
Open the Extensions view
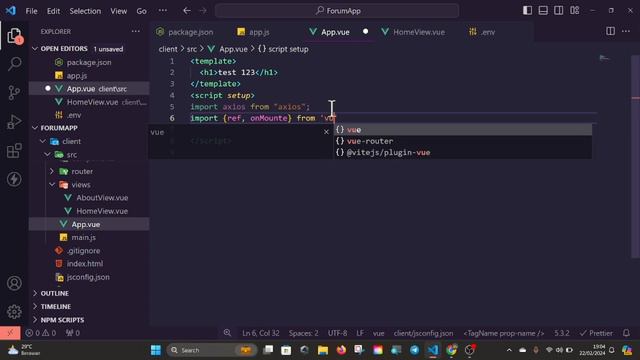14,150
